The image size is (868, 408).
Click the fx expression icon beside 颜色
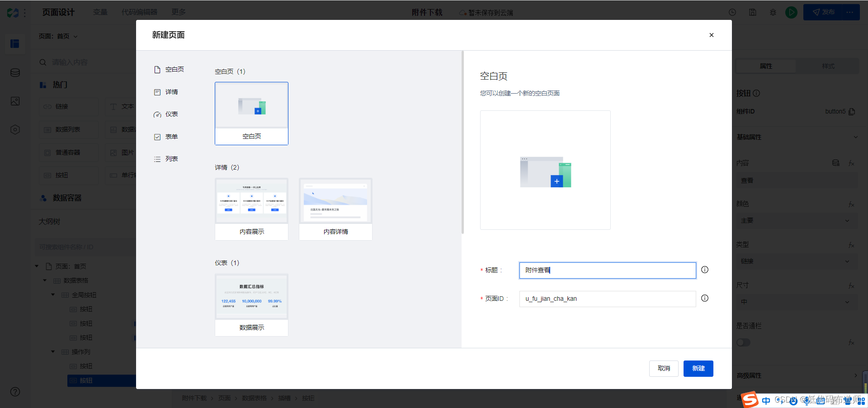[851, 204]
